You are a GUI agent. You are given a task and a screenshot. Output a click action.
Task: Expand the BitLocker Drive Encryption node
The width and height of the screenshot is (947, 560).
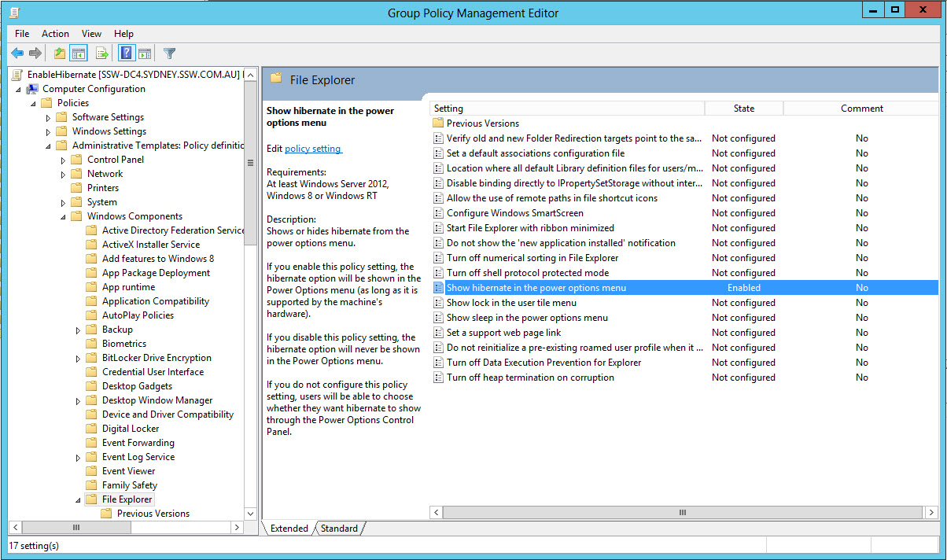tap(79, 358)
